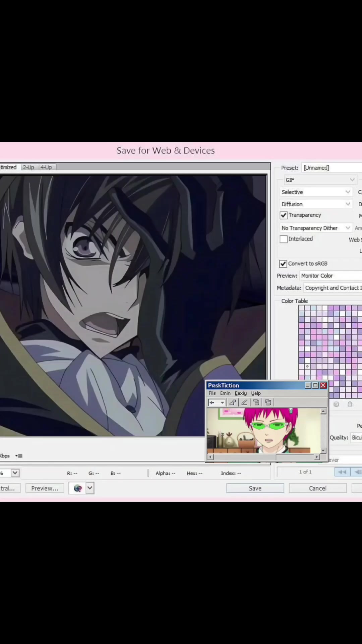Image resolution: width=362 pixels, height=644 pixels.
Task: Click the "Index: --" readout
Action: pos(231,473)
